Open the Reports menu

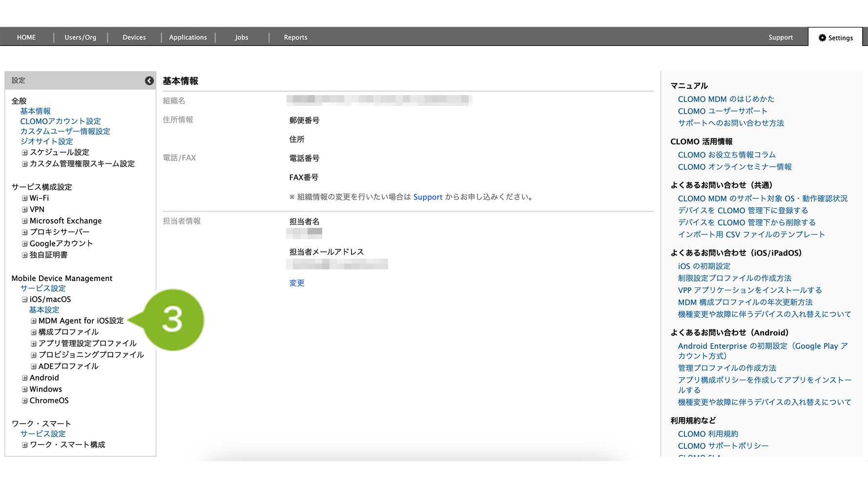295,38
